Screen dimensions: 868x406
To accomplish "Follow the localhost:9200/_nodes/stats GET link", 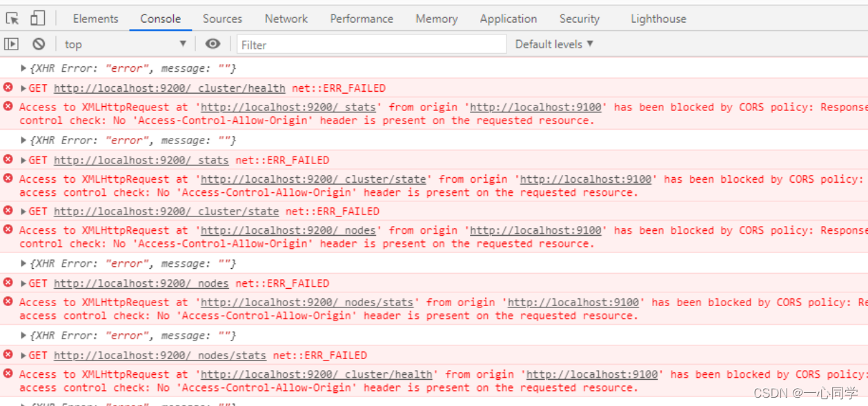I will (159, 356).
